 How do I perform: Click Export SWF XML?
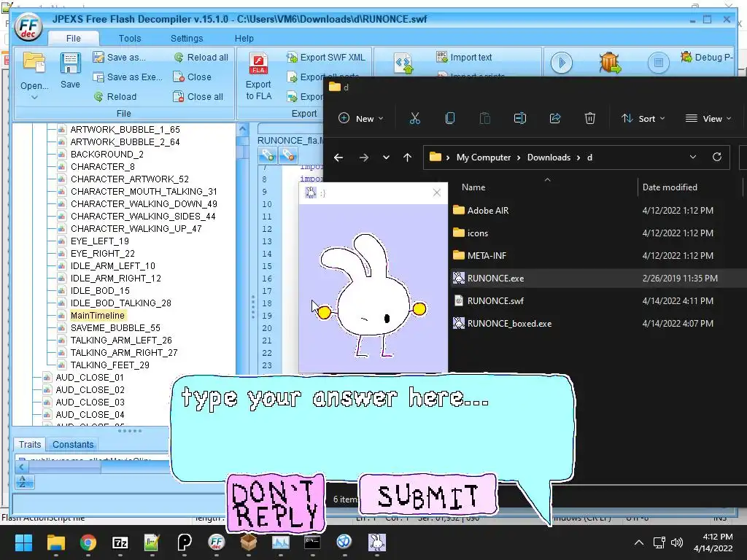click(325, 57)
